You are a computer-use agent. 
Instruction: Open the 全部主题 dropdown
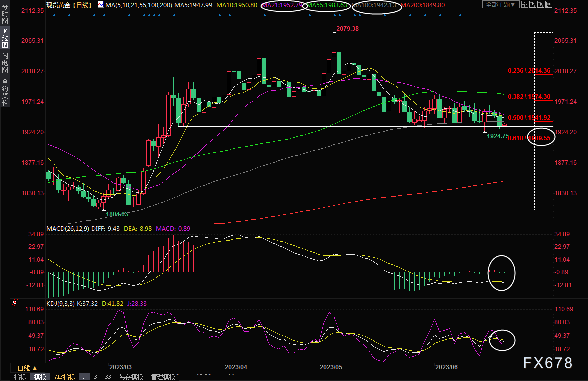click(x=499, y=5)
